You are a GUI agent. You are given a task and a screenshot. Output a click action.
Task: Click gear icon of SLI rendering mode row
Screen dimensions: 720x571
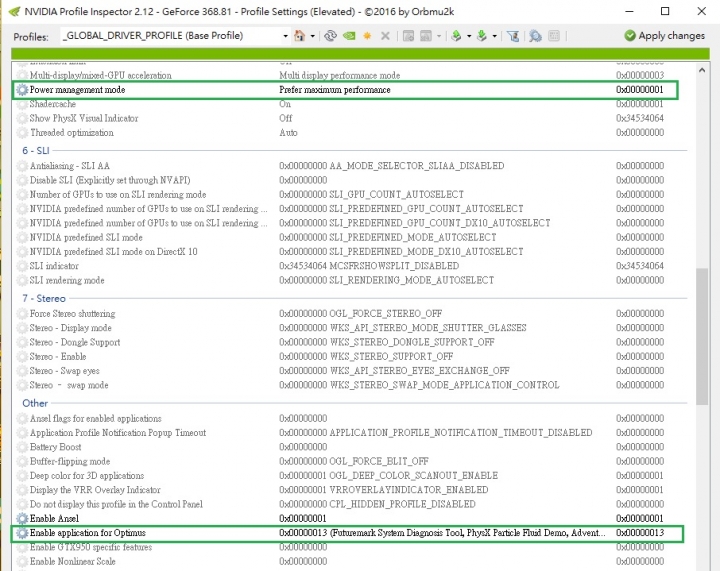22,280
